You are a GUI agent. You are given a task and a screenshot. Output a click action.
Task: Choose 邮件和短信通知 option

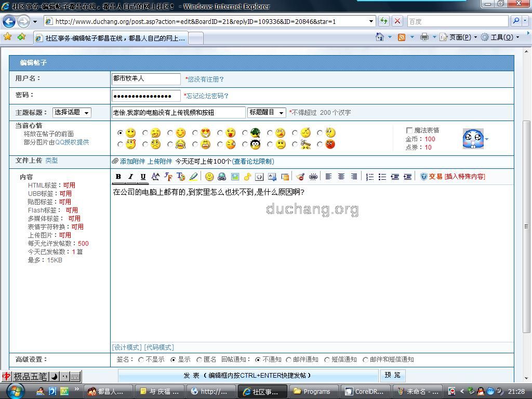(365, 360)
